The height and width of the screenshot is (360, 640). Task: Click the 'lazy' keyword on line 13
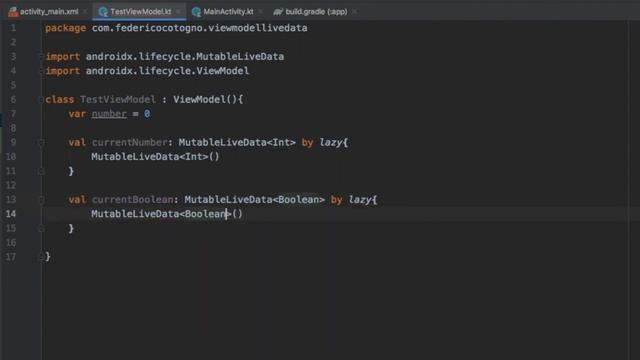pos(360,200)
